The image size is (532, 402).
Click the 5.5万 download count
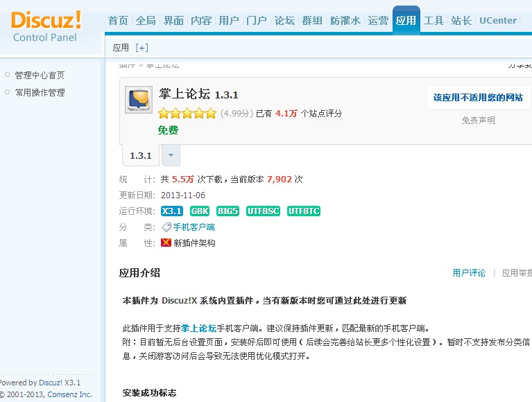click(x=182, y=180)
